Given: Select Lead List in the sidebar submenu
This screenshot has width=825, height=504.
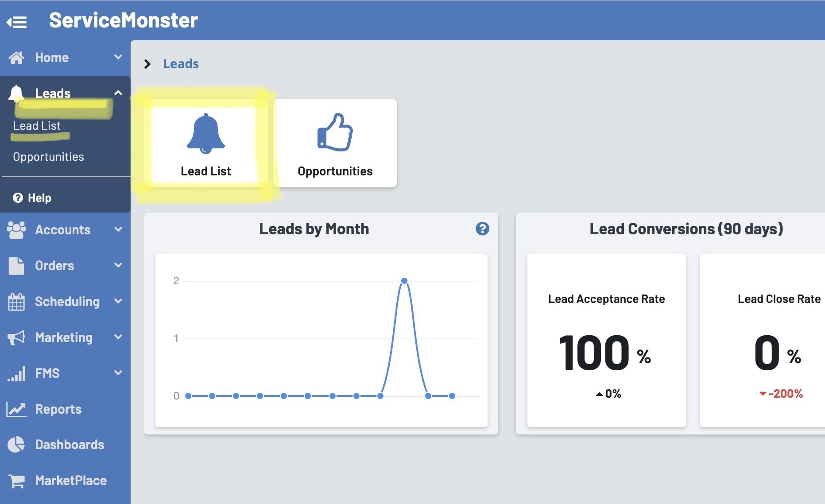Looking at the screenshot, I should point(37,126).
